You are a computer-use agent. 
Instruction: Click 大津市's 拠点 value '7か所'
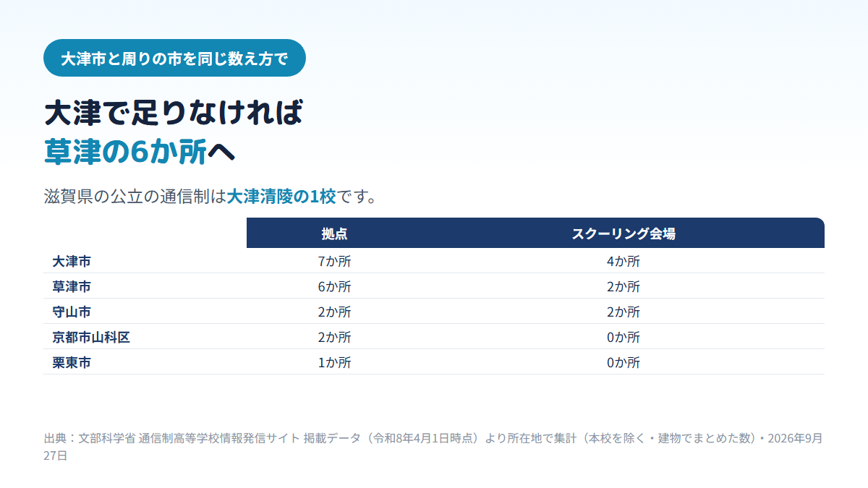(334, 261)
